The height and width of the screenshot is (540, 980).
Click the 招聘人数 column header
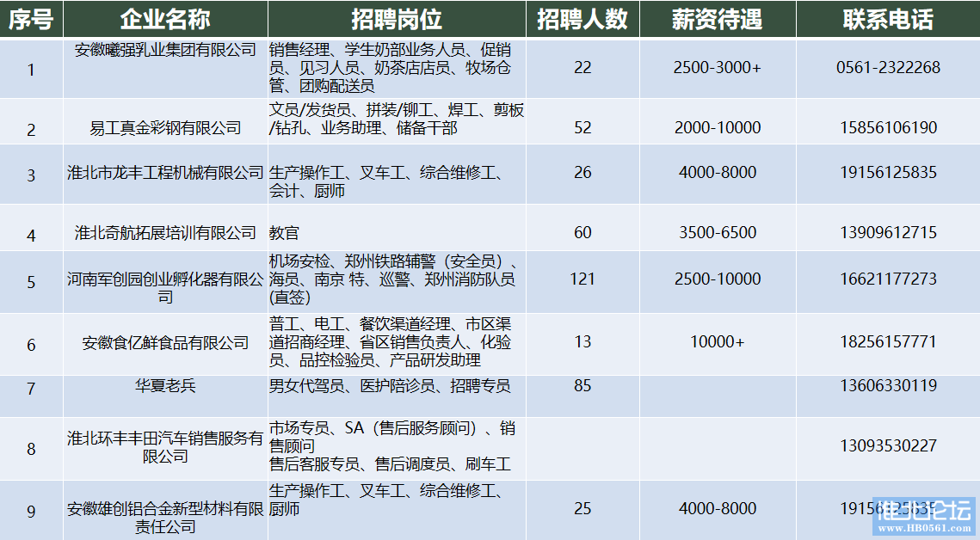pyautogui.click(x=582, y=20)
